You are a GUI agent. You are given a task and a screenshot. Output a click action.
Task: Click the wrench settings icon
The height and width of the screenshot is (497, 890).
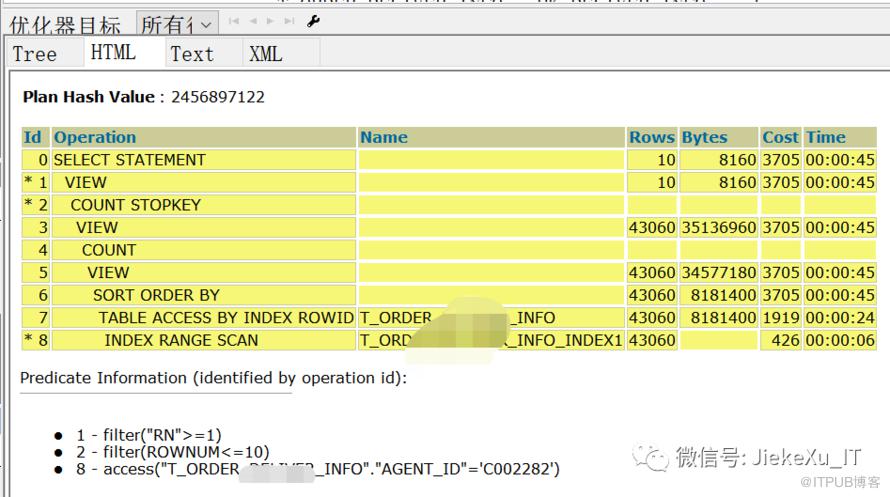point(313,21)
